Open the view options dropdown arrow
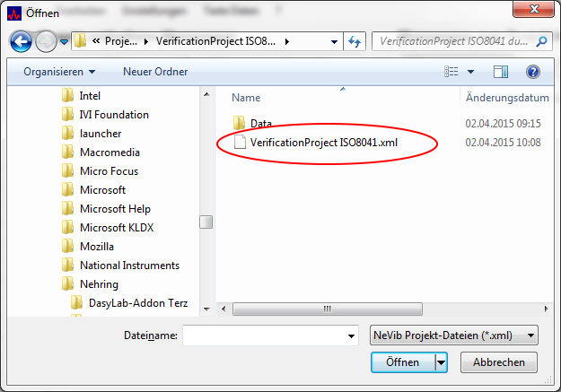The image size is (561, 392). [x=470, y=71]
